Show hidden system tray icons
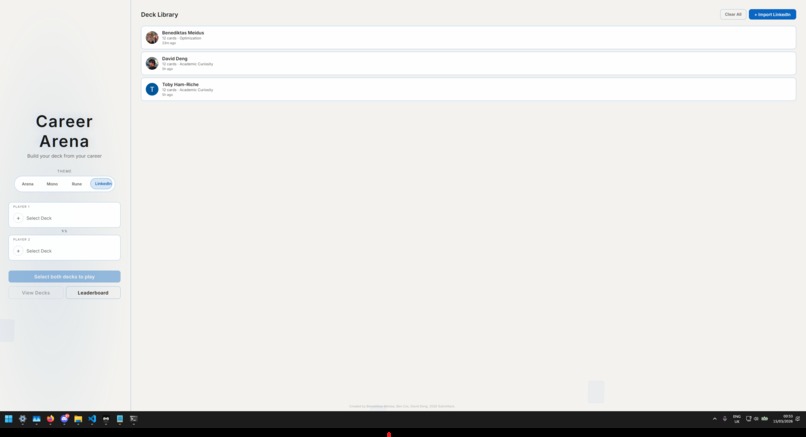 tap(715, 419)
